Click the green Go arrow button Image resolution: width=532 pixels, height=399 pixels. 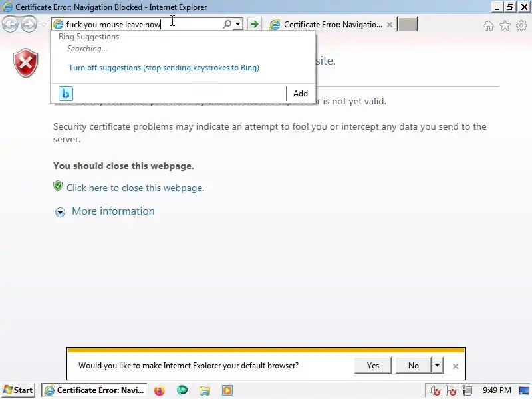254,24
